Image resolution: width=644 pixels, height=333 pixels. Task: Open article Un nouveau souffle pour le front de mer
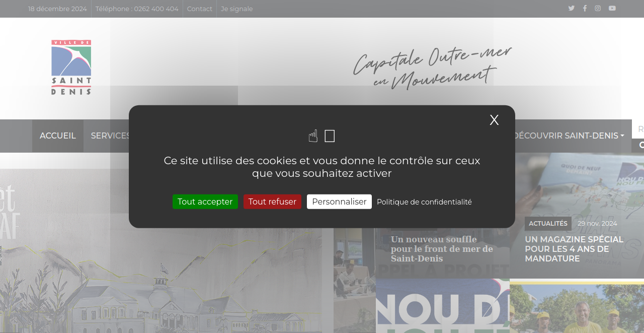(442, 249)
